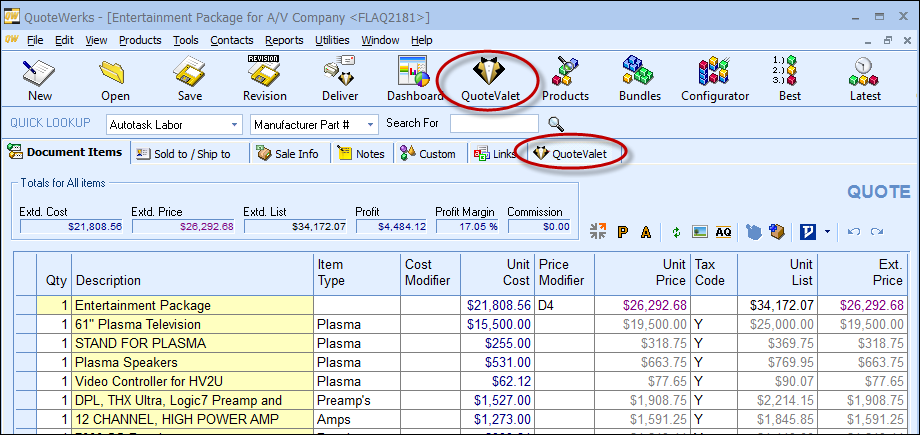Click the D4 price modifier cell
The height and width of the screenshot is (435, 920).
pyautogui.click(x=564, y=305)
